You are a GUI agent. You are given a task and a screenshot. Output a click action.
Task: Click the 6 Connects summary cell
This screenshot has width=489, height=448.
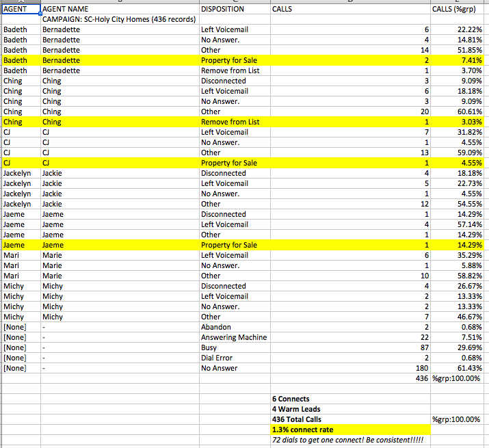coord(350,399)
